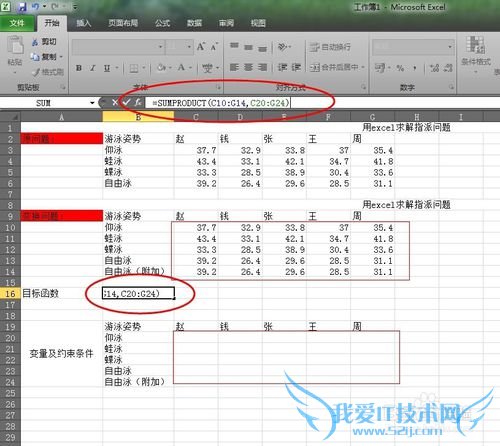Switch to the Data (数据) tab
The image size is (500, 446).
[194, 23]
